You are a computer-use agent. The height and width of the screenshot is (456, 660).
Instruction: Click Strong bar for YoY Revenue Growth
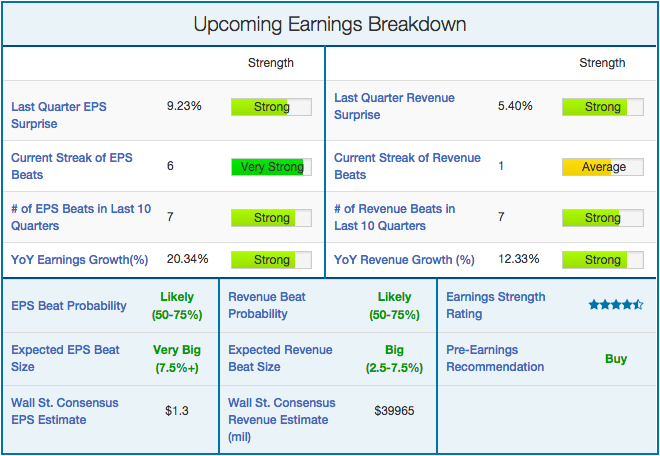pyautogui.click(x=602, y=260)
